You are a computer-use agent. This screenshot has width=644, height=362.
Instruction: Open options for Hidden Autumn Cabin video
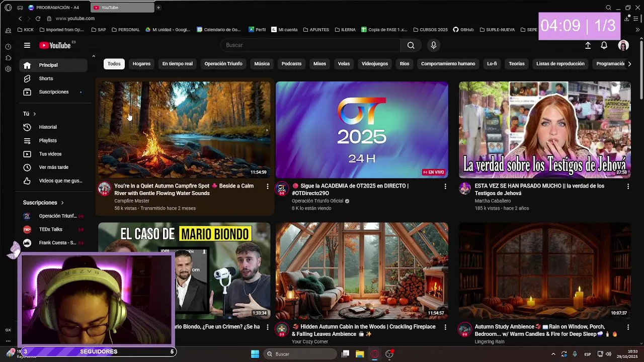point(445,327)
